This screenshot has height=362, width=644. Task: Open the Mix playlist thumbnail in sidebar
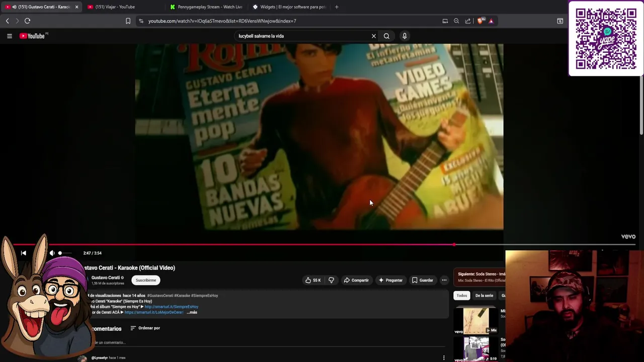476,321
